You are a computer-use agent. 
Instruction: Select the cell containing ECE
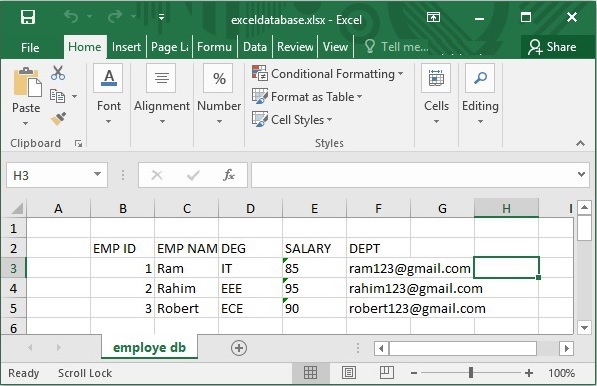pos(251,308)
